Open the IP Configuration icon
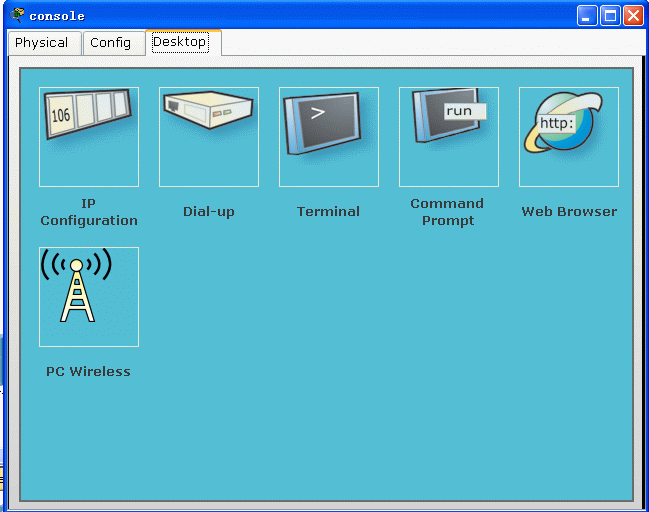The height and width of the screenshot is (512, 649). coord(89,137)
